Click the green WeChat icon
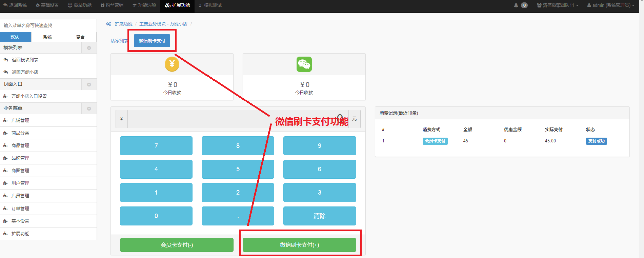The width and height of the screenshot is (644, 258). (304, 64)
